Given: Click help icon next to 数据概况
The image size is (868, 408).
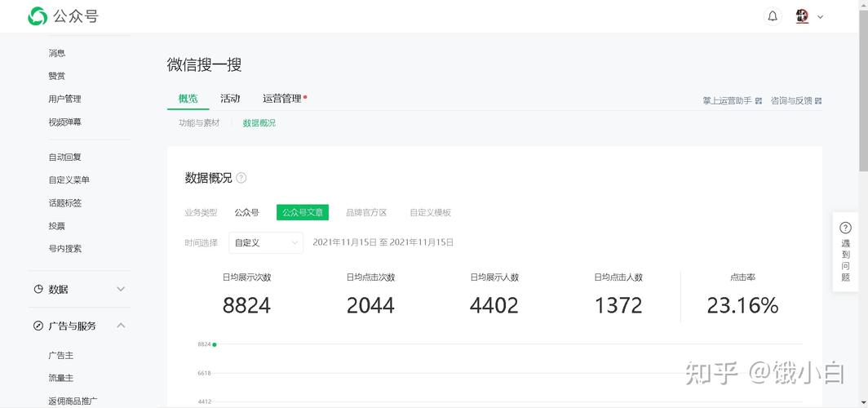Looking at the screenshot, I should pos(241,178).
